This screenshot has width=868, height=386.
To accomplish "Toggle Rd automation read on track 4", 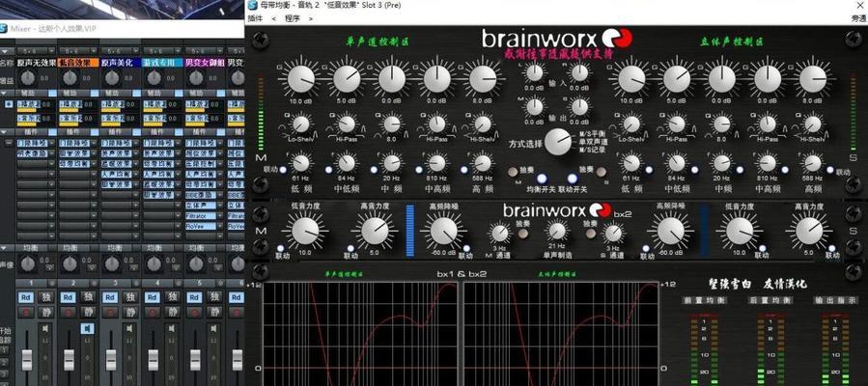I will [x=152, y=297].
